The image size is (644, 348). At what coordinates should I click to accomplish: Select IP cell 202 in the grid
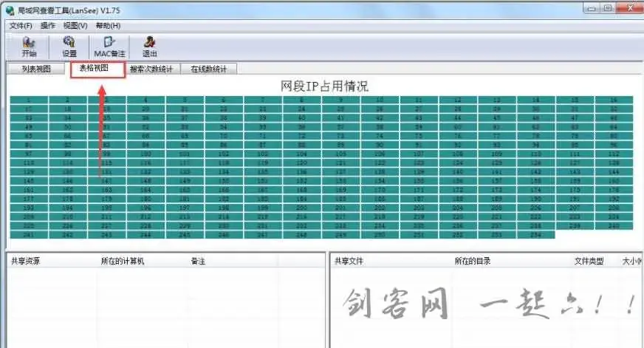coord(380,208)
